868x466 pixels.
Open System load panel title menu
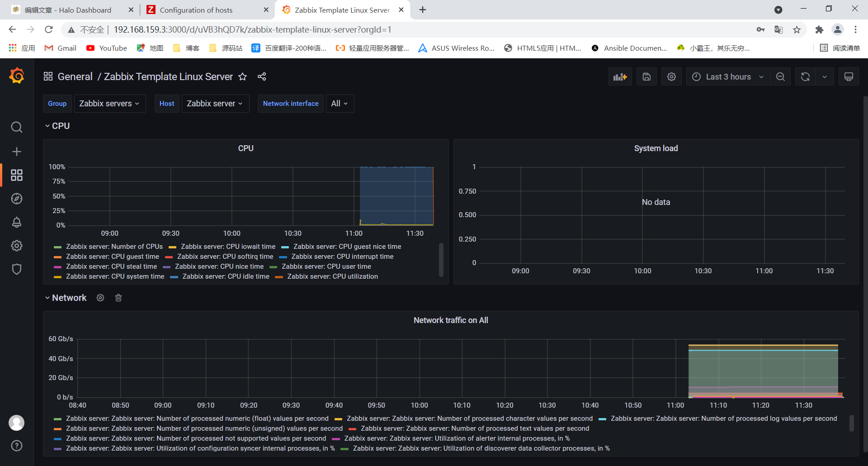tap(656, 148)
